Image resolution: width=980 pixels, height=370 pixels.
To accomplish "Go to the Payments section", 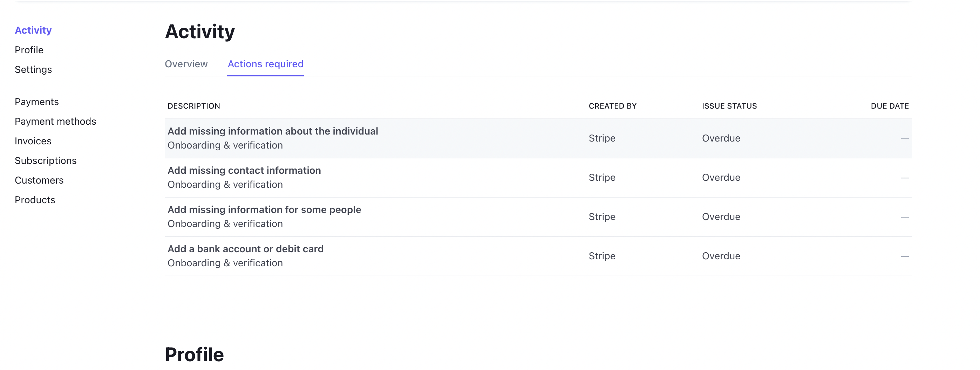I will tap(36, 102).
